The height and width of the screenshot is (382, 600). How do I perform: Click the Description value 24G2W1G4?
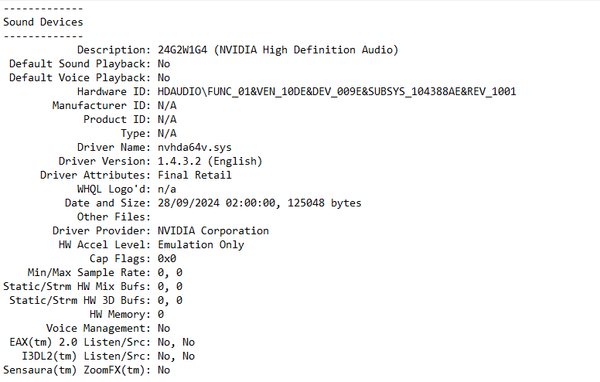[x=183, y=50]
